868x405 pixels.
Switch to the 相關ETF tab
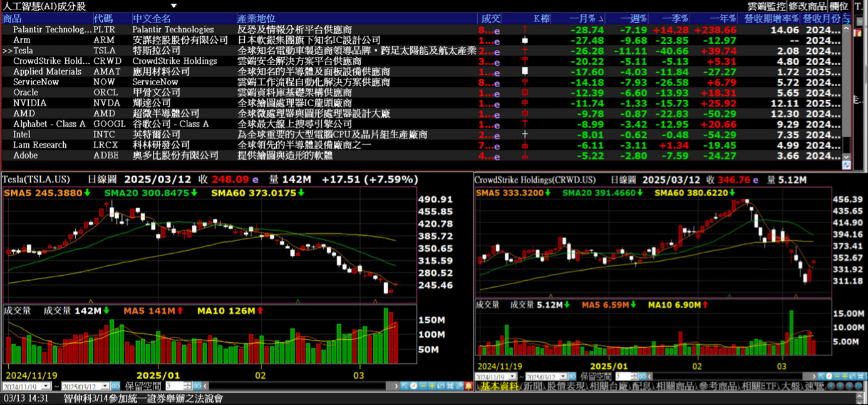pyautogui.click(x=760, y=386)
